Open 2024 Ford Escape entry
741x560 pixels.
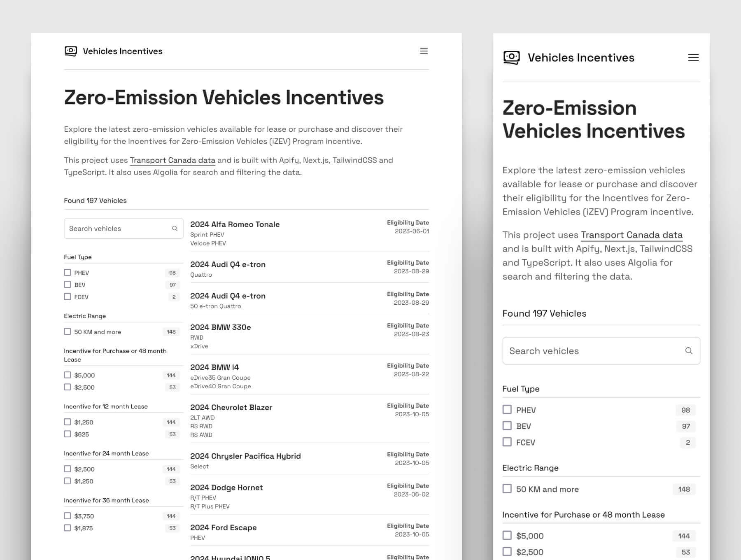(x=223, y=527)
